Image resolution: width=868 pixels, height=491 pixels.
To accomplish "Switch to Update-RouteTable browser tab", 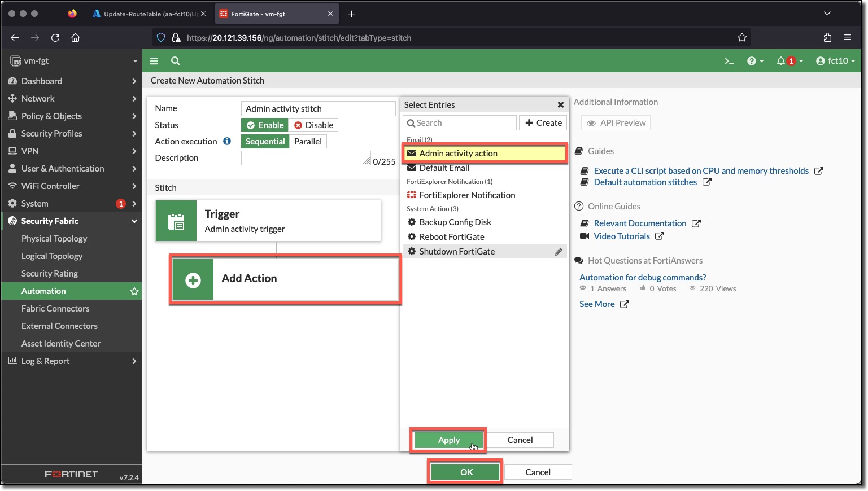I will click(149, 14).
